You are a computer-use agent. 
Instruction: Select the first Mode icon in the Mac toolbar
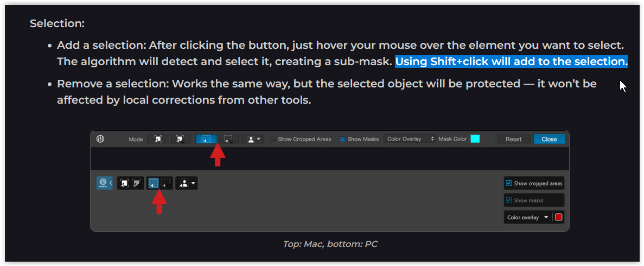click(x=158, y=139)
